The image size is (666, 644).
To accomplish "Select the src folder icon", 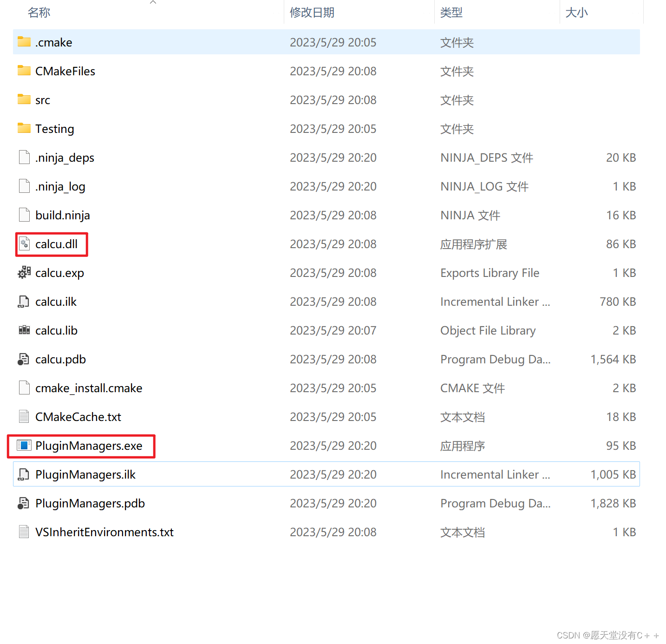I will 24,99.
